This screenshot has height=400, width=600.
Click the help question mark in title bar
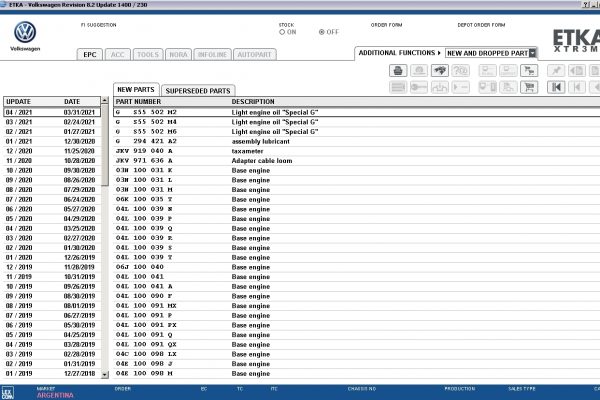(585, 5)
